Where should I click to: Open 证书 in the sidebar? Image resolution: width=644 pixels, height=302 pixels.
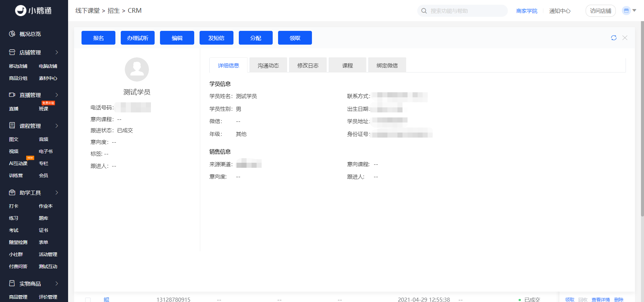click(43, 230)
